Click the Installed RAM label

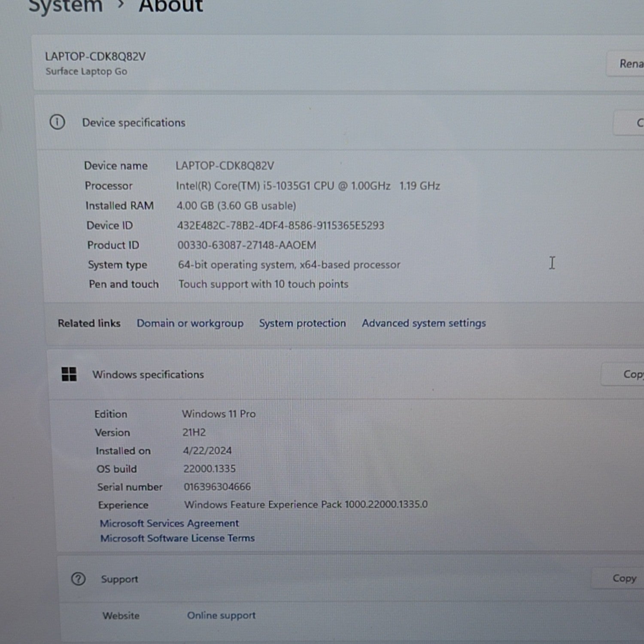pos(119,206)
